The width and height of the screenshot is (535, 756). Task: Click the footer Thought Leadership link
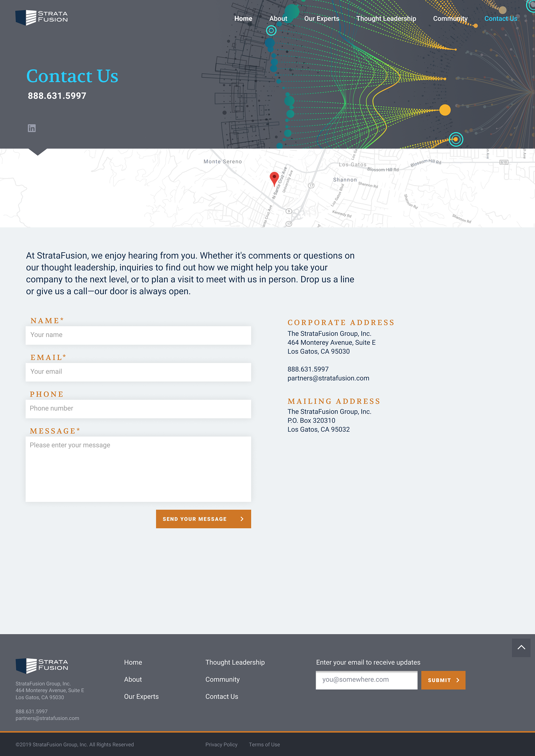(235, 662)
